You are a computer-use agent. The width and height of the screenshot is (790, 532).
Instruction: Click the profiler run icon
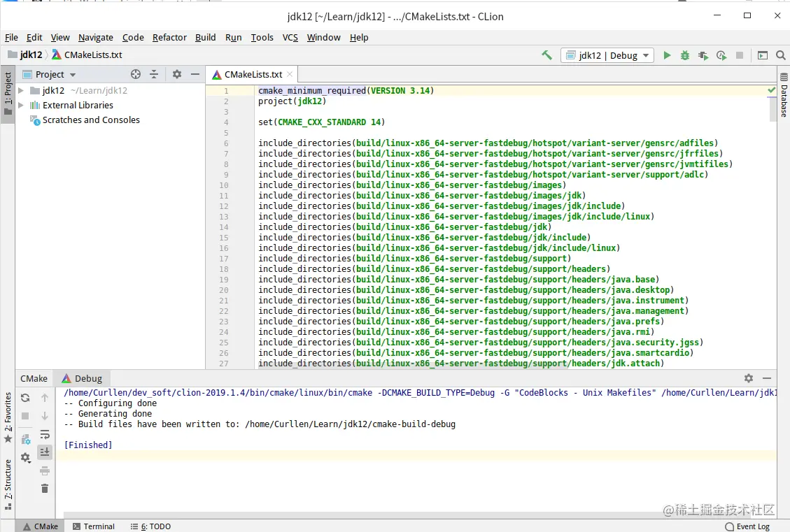[721, 55]
